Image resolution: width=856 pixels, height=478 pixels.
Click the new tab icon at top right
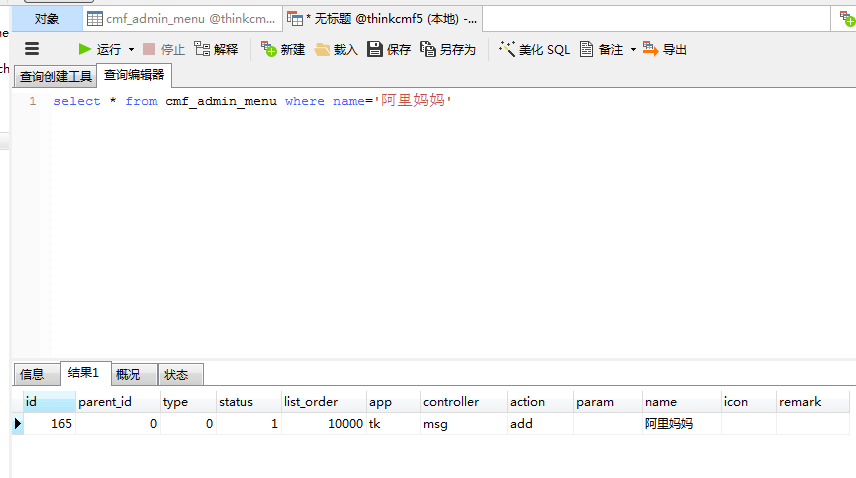[x=847, y=19]
